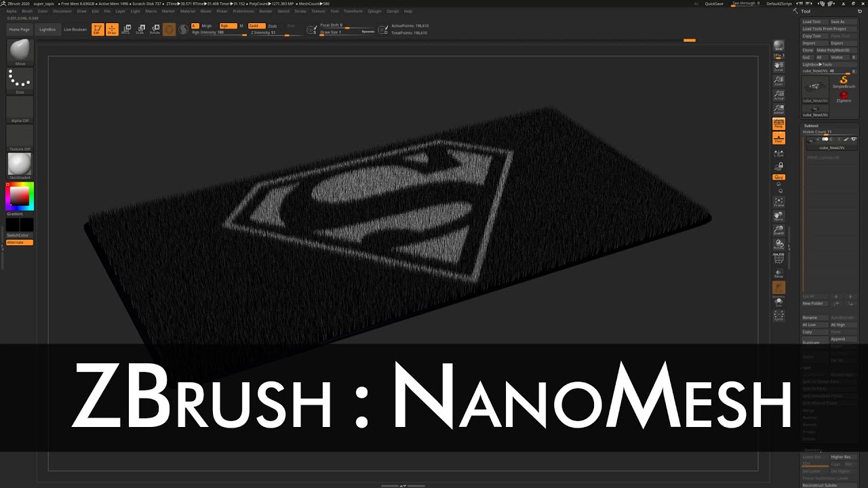This screenshot has width=868, height=488.
Task: Open the Render menu
Action: tap(266, 11)
